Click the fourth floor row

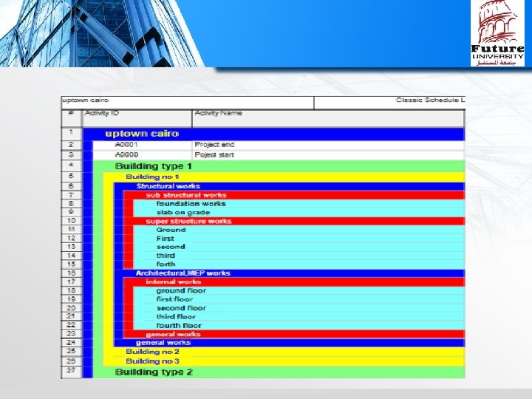click(299, 326)
